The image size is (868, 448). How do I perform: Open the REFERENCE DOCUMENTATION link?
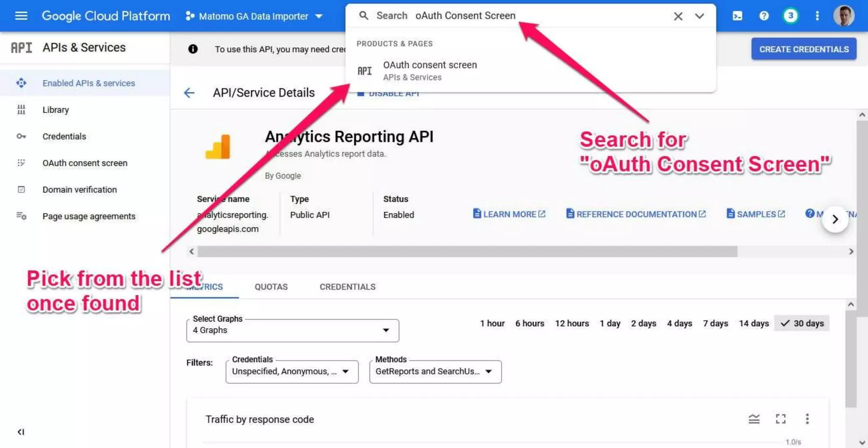(x=636, y=214)
